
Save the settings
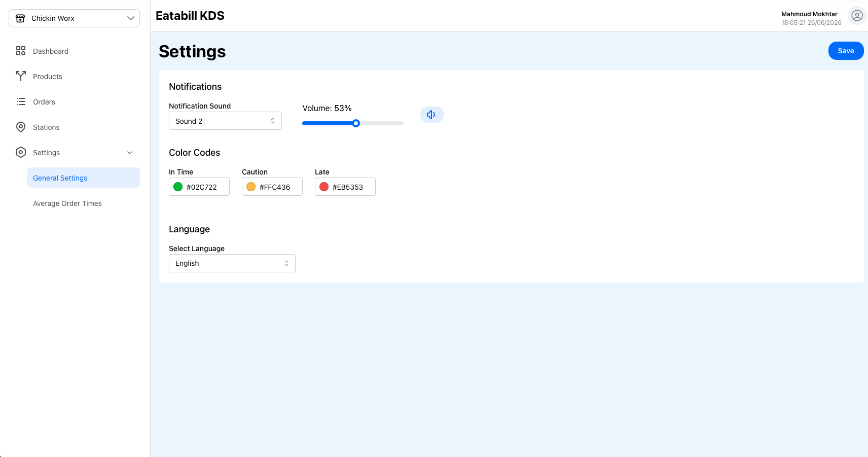tap(846, 51)
